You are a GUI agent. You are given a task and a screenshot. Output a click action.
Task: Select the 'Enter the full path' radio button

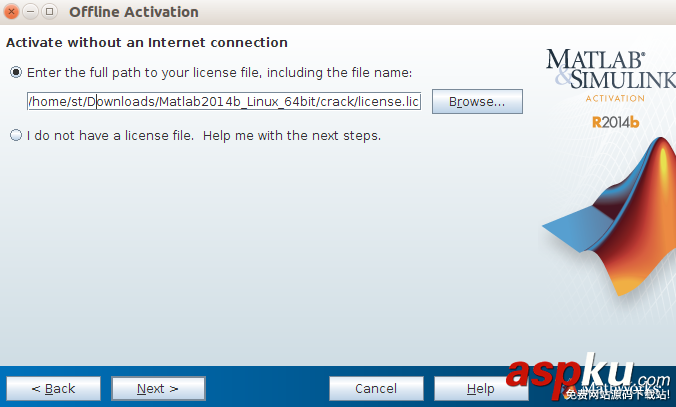[x=16, y=72]
